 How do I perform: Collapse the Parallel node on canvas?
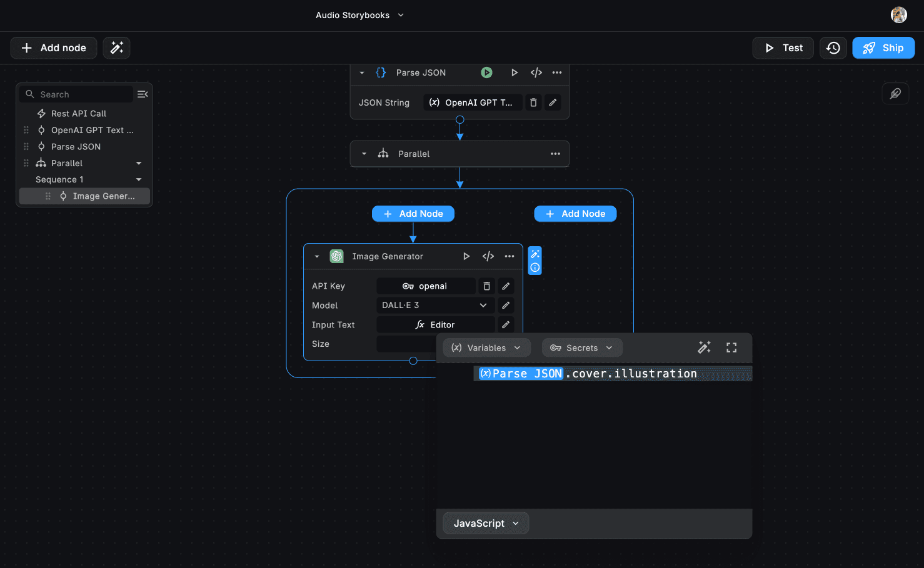[x=364, y=154]
